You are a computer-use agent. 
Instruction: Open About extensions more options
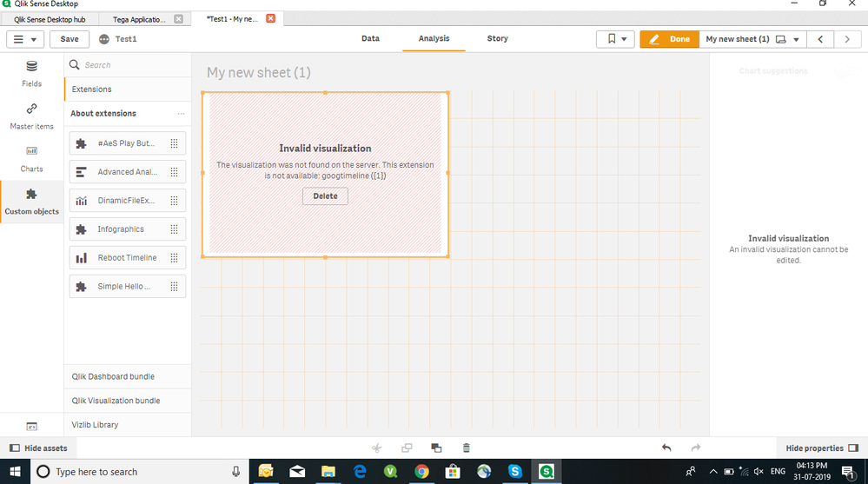tap(181, 114)
